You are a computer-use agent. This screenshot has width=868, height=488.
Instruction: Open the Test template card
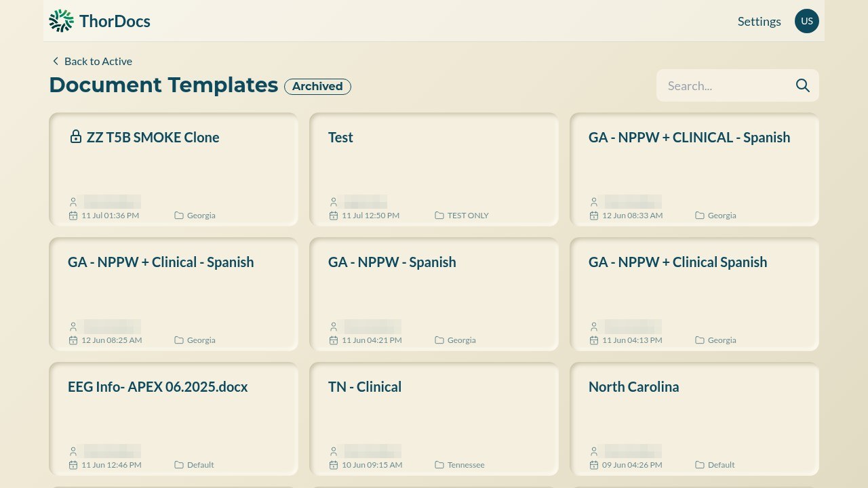click(x=434, y=169)
